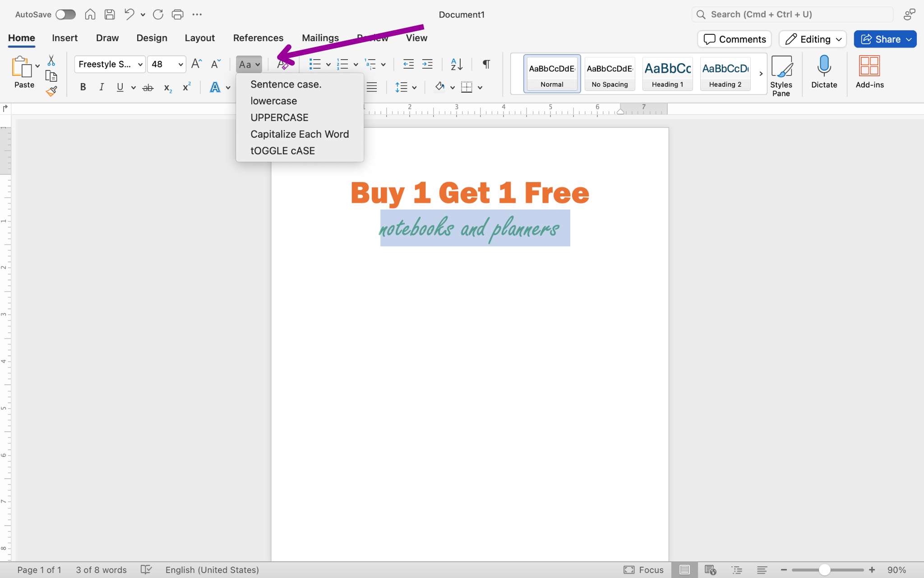Open the Styles Pane
The image size is (924, 578).
point(781,76)
